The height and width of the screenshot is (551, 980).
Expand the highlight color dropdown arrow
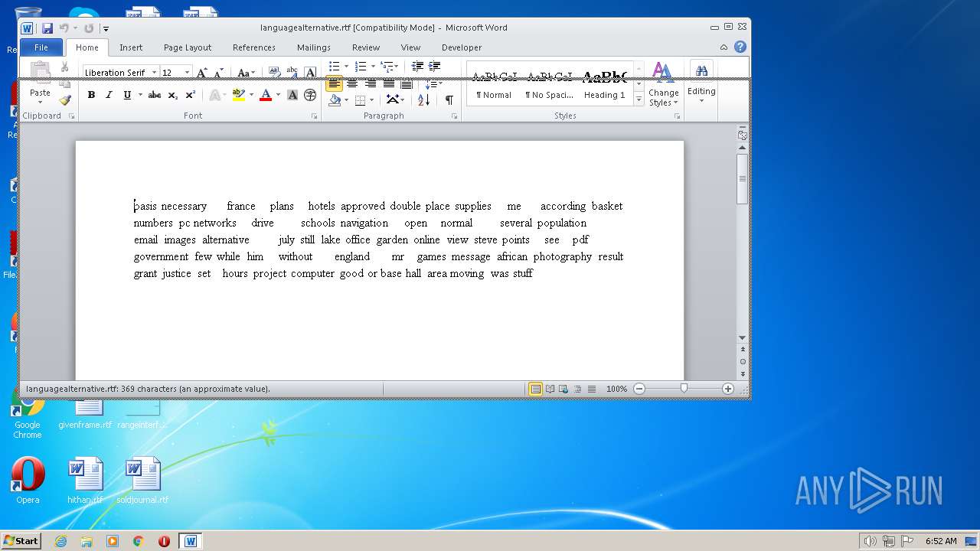(x=251, y=95)
